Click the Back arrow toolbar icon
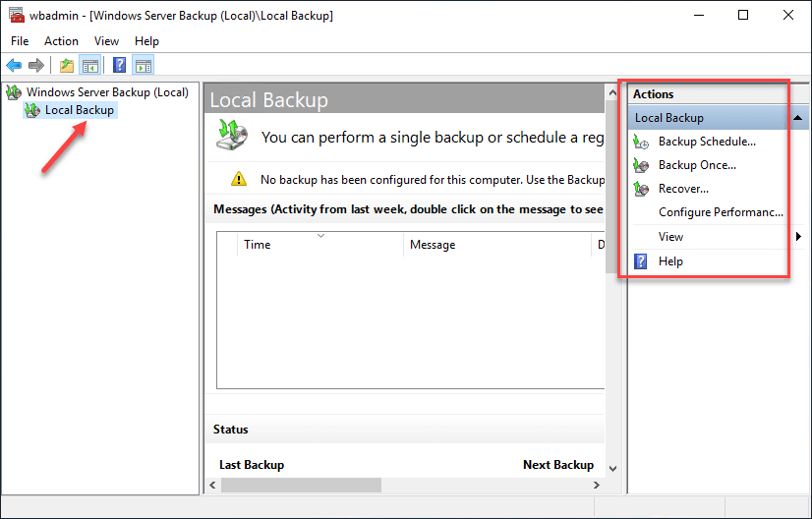The image size is (812, 519). click(14, 65)
